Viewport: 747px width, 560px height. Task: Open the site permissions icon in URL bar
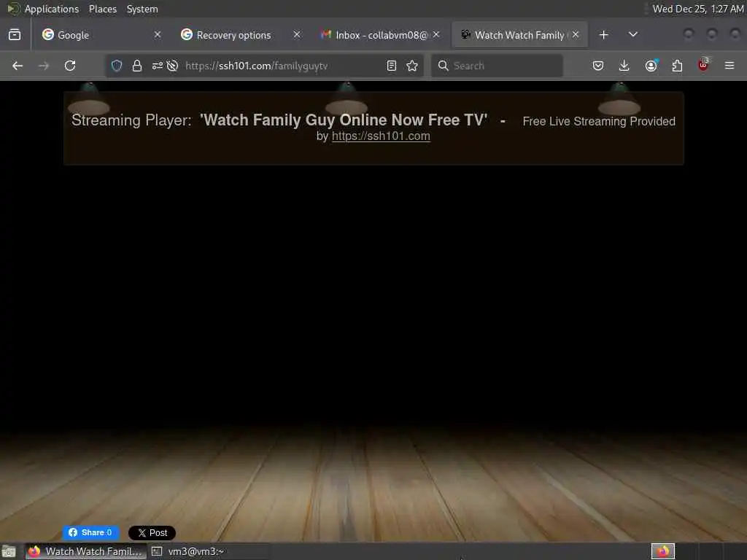coord(158,66)
